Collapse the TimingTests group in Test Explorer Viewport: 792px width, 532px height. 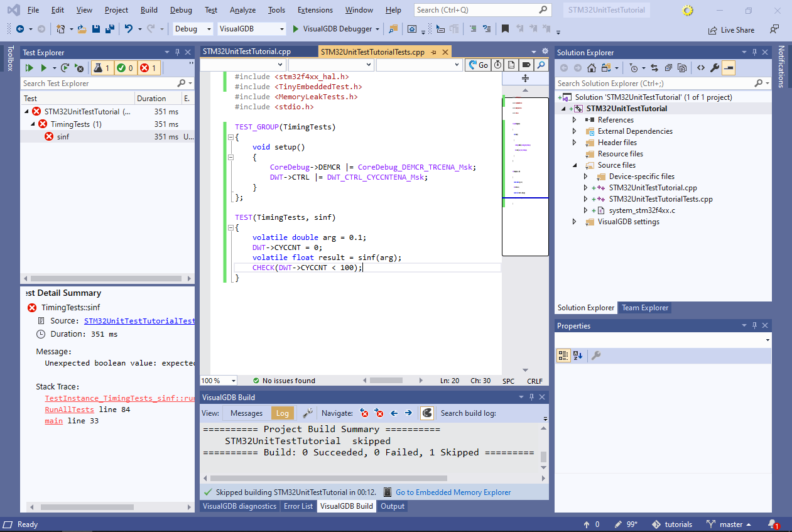[34, 124]
